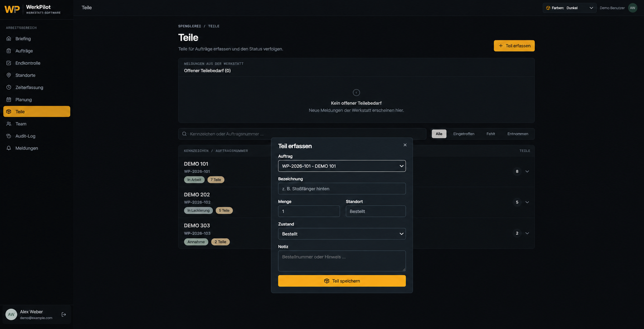This screenshot has height=329, width=644.
Task: Select the Eingetroffen filter tab
Action: (x=463, y=134)
